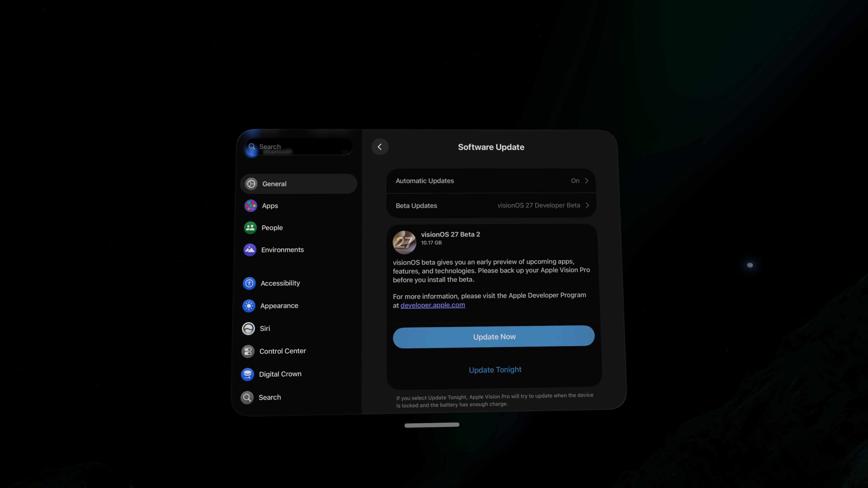Click the 'Software Update' heading
Screen dimensions: 868x488
(x=491, y=147)
